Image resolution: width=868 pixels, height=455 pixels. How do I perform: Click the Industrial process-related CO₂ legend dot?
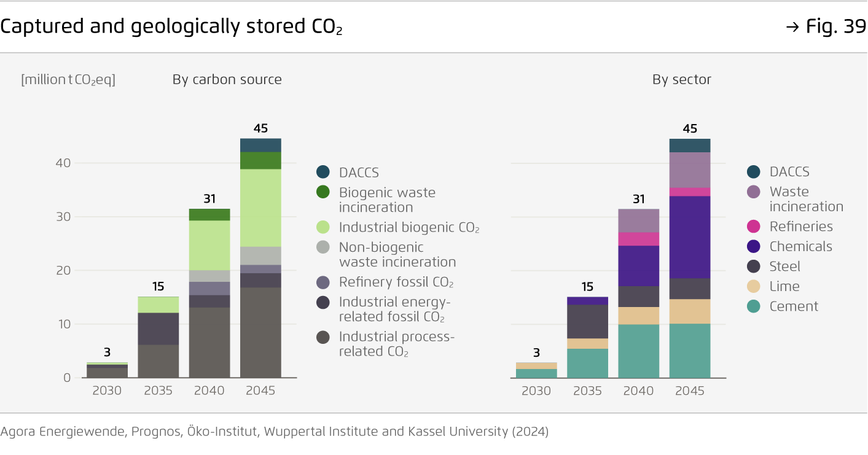coord(324,336)
